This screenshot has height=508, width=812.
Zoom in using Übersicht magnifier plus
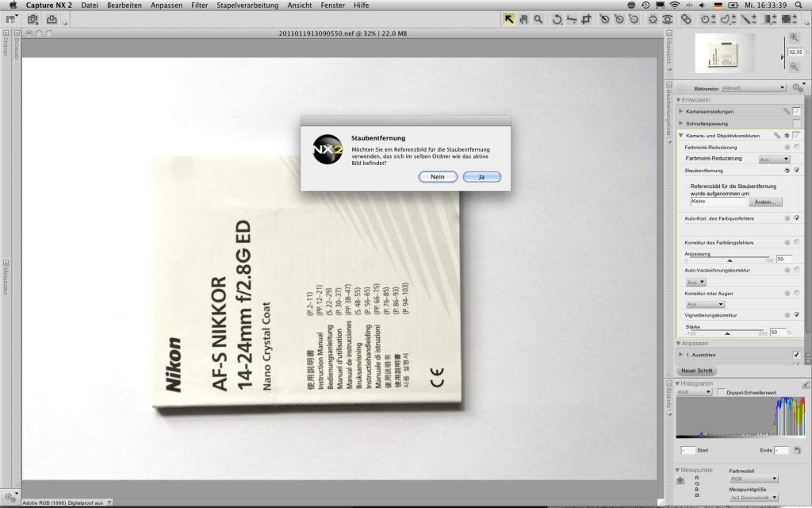tap(794, 37)
